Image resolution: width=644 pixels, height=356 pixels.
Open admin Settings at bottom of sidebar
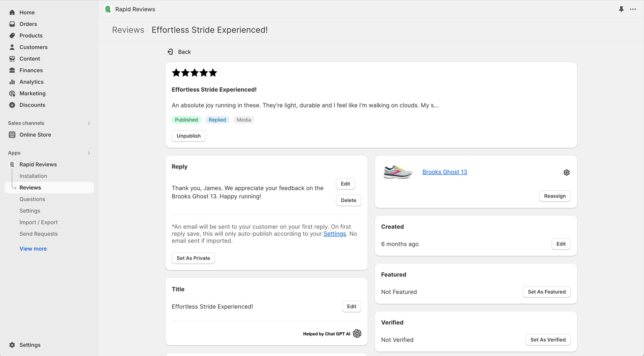pos(30,345)
